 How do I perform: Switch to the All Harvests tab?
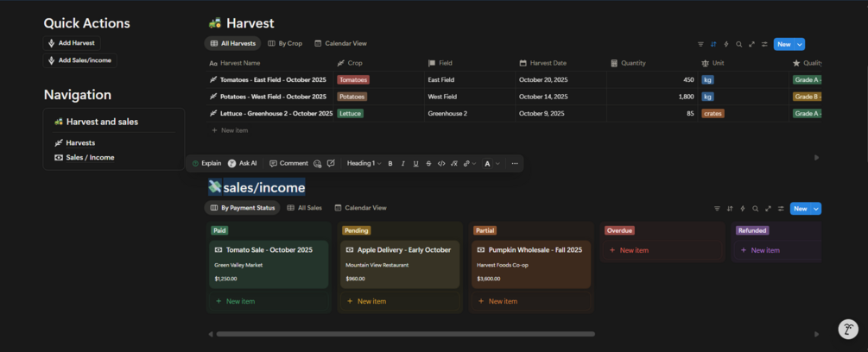[x=232, y=43]
